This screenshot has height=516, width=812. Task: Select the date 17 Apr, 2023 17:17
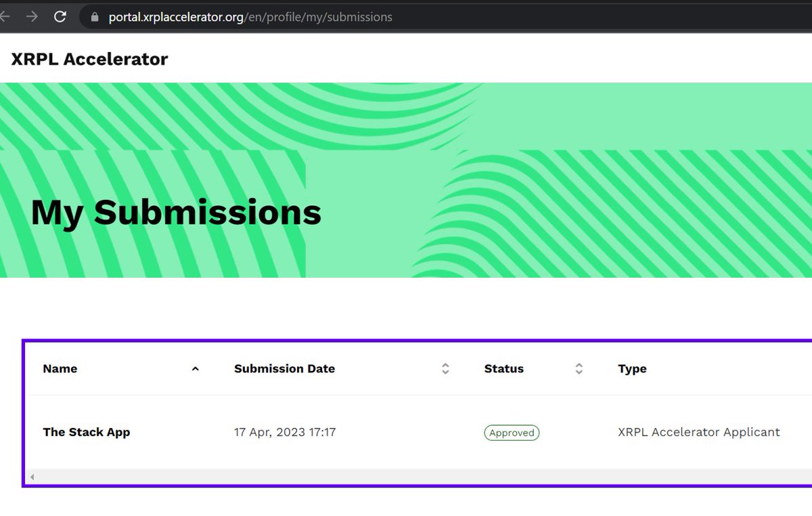pos(285,432)
